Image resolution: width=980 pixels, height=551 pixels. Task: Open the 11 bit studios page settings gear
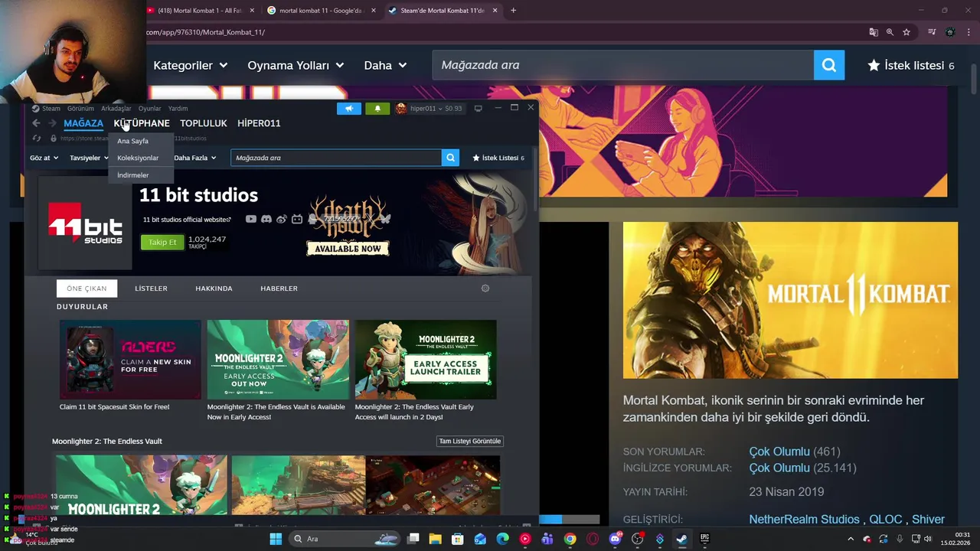pyautogui.click(x=485, y=289)
